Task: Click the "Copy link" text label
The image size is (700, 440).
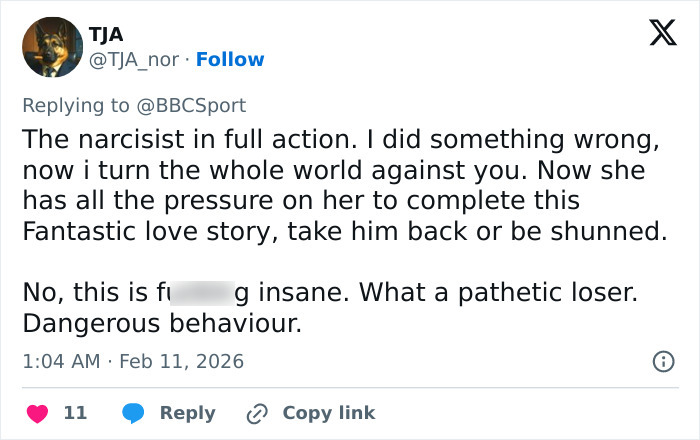Action: tap(329, 412)
